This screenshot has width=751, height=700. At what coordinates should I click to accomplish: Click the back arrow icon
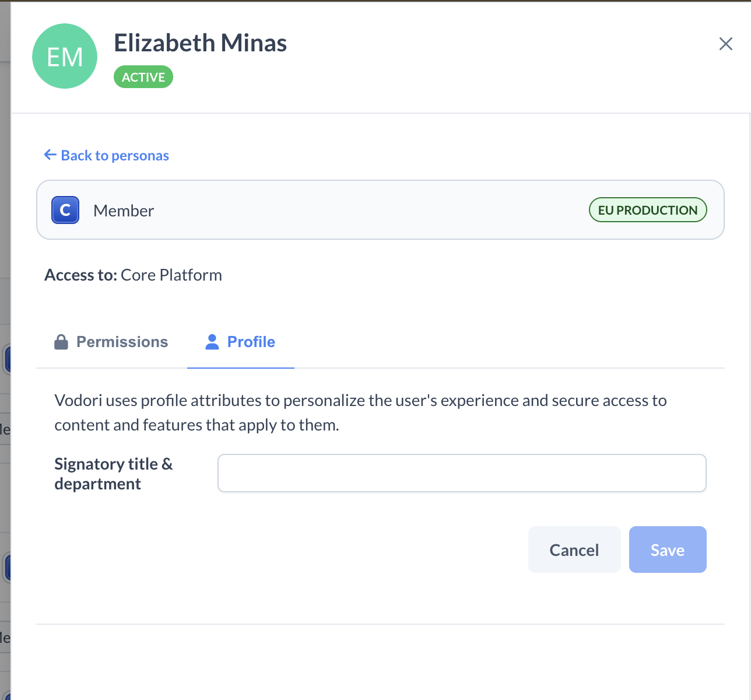pos(50,155)
